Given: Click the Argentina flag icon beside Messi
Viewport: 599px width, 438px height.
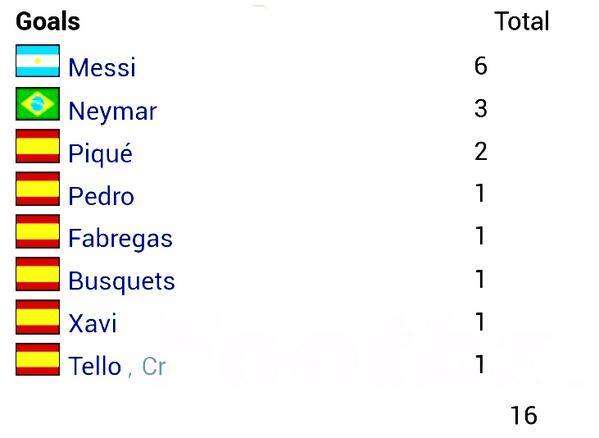Looking at the screenshot, I should click(38, 61).
